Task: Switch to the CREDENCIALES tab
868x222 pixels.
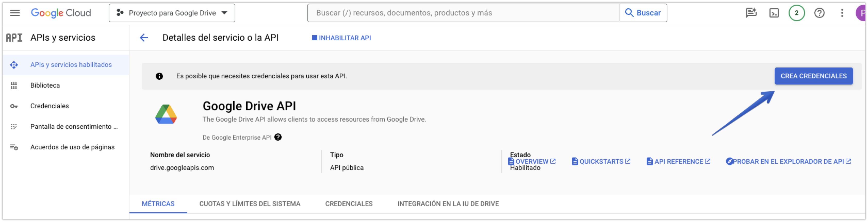Action: tap(349, 204)
